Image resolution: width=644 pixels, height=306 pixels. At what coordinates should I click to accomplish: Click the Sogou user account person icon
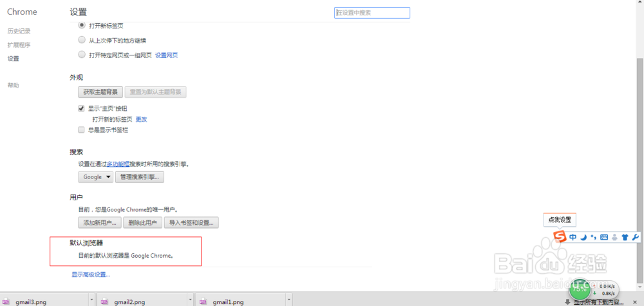tap(614, 237)
